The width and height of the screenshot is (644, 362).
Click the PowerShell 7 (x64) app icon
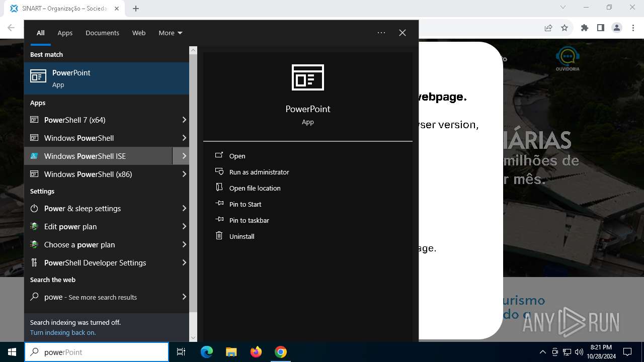(34, 120)
